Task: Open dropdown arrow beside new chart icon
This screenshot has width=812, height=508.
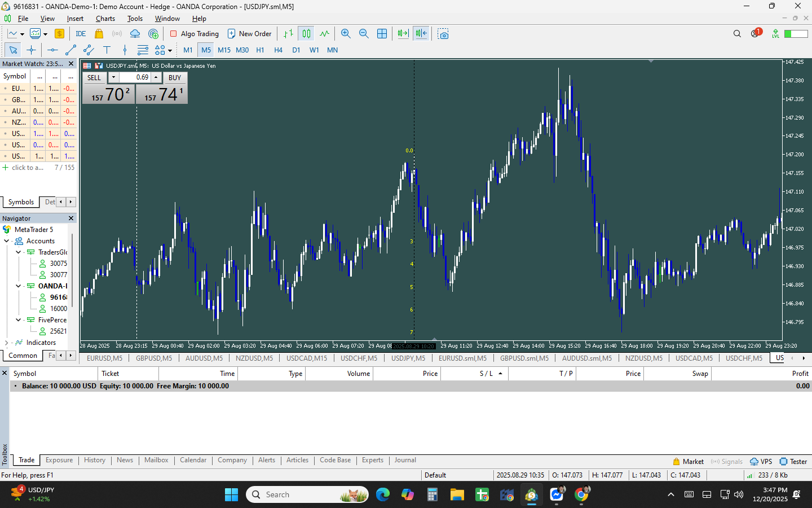Action: [x=22, y=34]
